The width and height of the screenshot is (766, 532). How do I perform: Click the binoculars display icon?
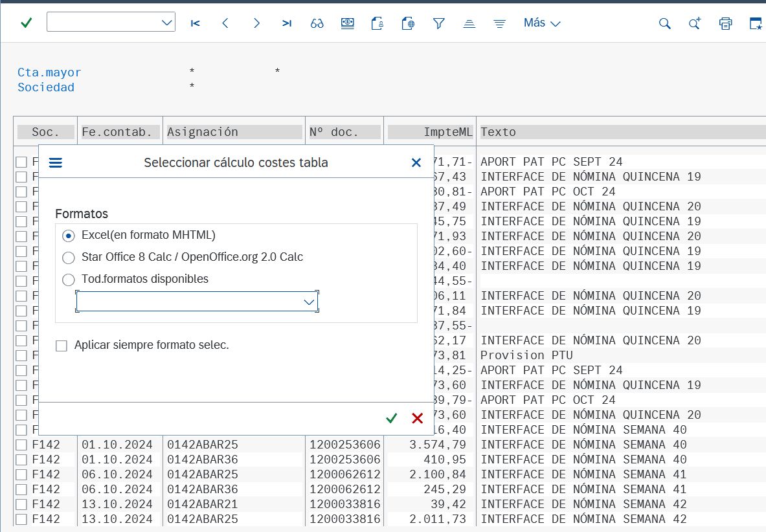(x=317, y=23)
